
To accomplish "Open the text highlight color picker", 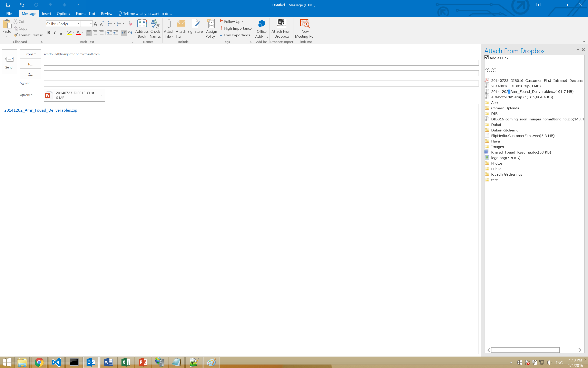I will pyautogui.click(x=73, y=33).
